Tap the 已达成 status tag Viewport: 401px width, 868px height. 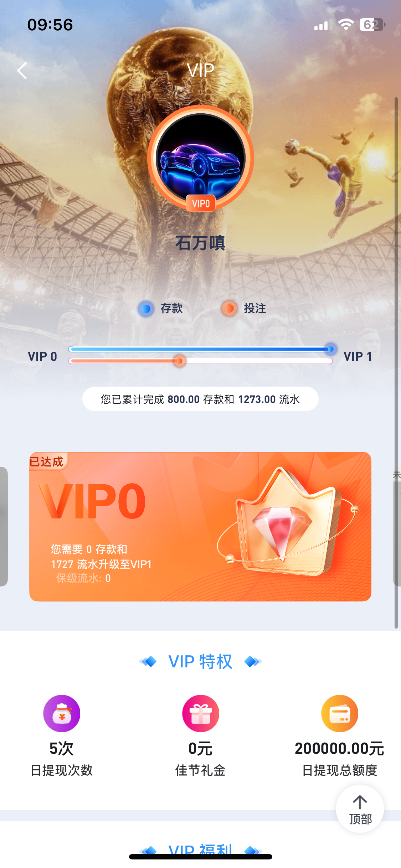[x=47, y=461]
